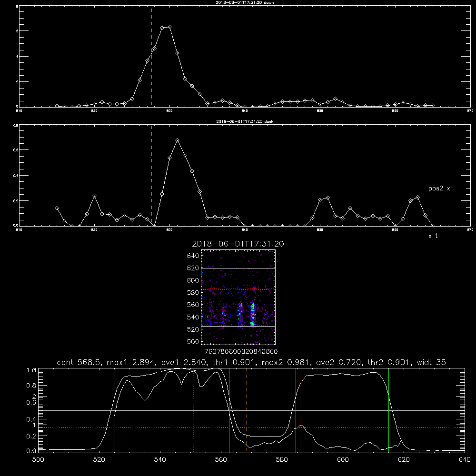This screenshot has width=476, height=476.
Task: Click the dusk curve's rightmost peak near 863
Action: 418,198
